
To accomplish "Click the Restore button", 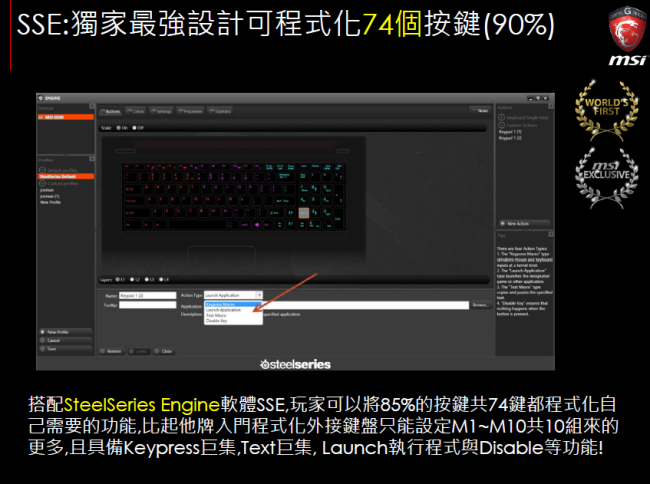I will pos(112,351).
